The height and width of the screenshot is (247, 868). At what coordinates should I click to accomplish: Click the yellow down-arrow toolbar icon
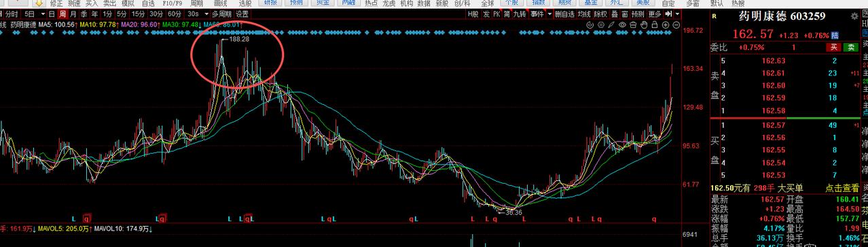[x=39, y=3]
